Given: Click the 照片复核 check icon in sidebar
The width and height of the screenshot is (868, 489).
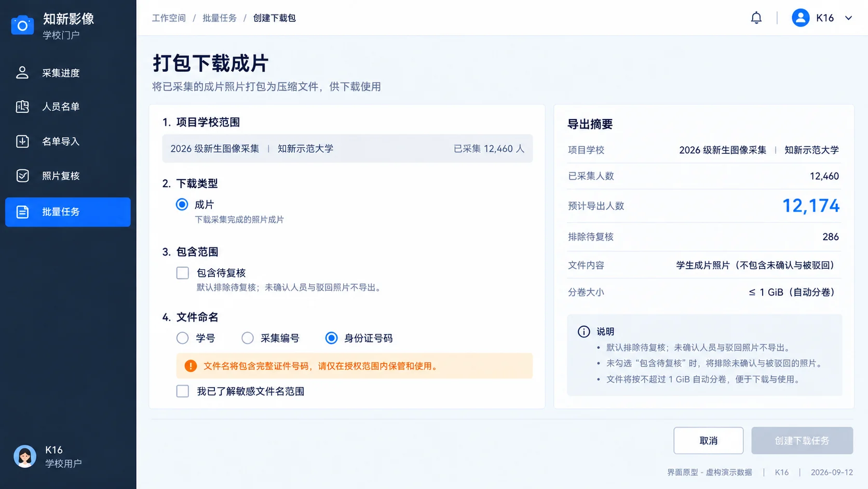Looking at the screenshot, I should (x=22, y=176).
